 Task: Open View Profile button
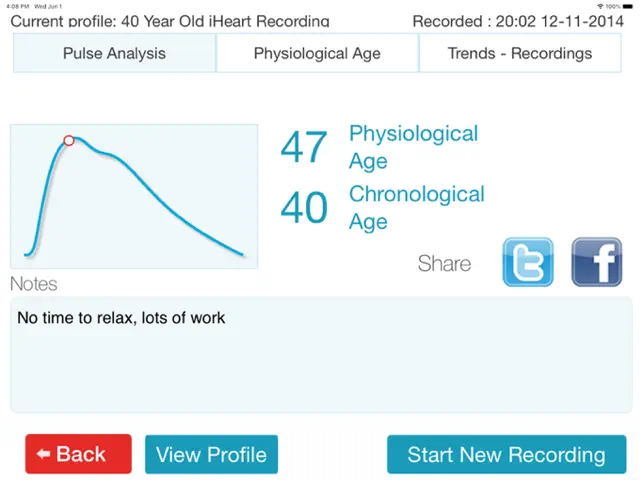[211, 454]
